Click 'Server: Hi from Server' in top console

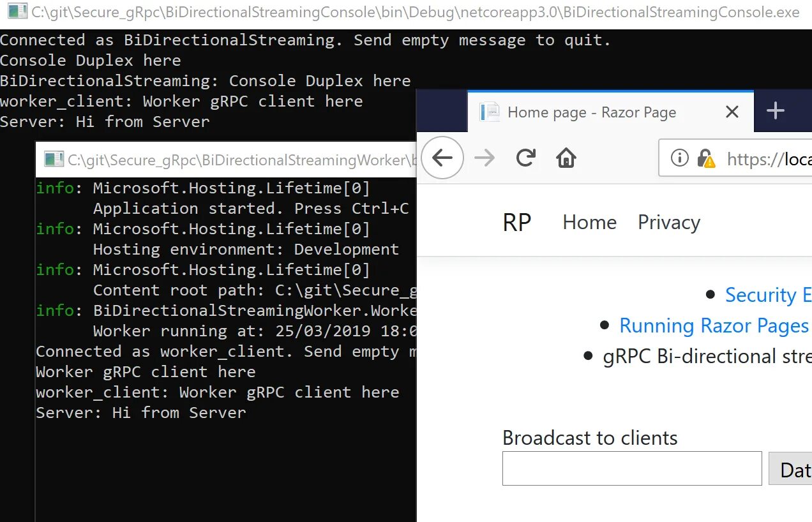tap(105, 122)
